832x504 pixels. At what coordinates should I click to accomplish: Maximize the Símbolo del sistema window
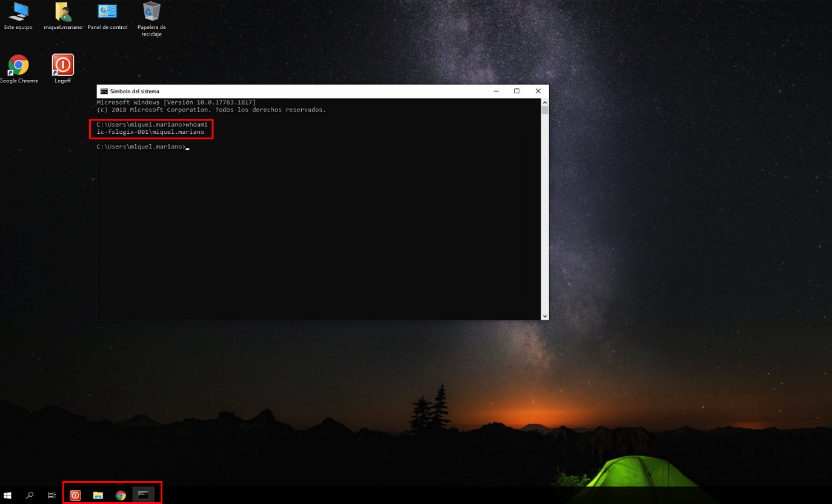517,91
